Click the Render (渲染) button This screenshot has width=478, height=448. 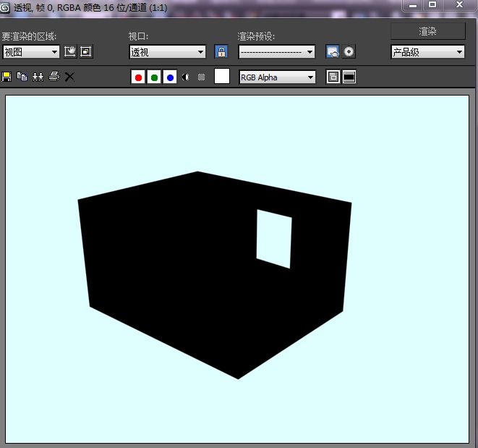427,31
